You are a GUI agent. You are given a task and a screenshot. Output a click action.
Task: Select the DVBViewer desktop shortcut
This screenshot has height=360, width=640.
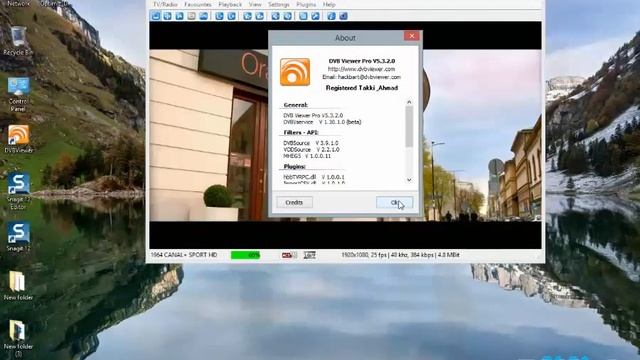[x=18, y=139]
